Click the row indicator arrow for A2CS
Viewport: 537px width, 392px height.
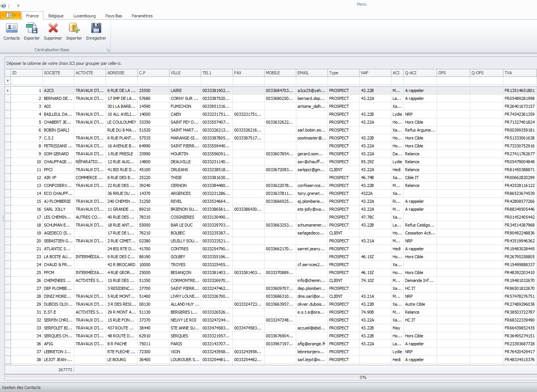point(8,90)
